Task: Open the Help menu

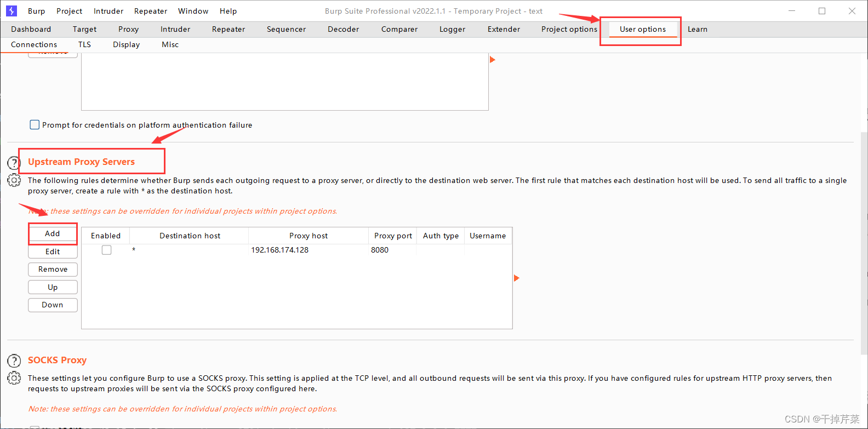Action: (229, 11)
